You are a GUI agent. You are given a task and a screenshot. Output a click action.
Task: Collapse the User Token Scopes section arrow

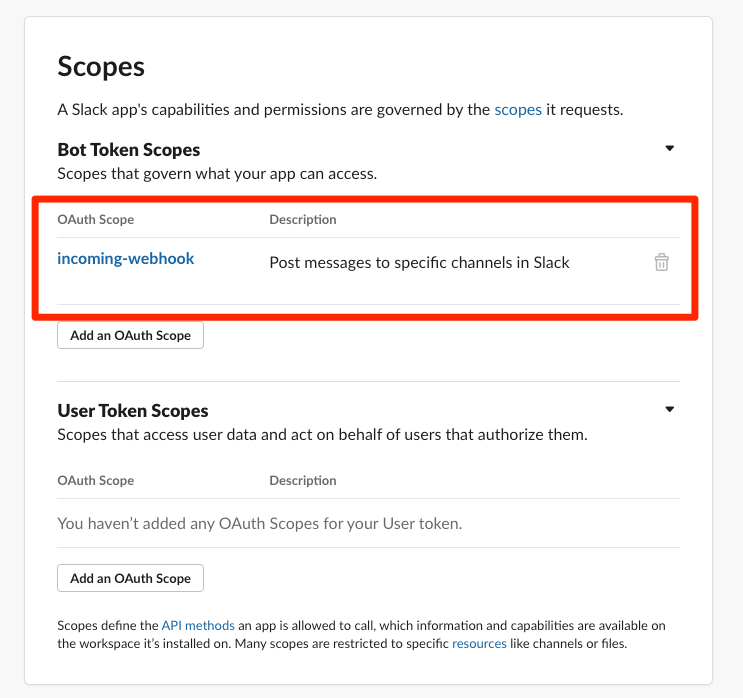[670, 409]
